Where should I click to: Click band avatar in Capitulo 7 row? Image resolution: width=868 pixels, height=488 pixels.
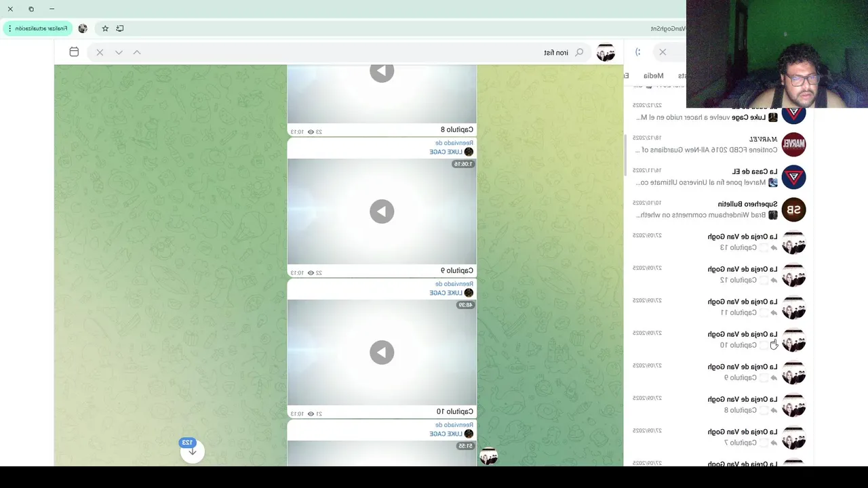793,437
